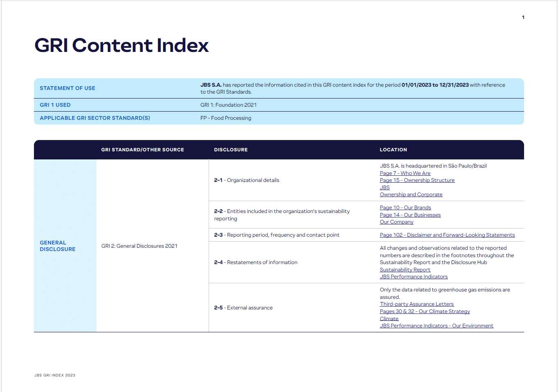Open the 'Page 7 - Who We Are' link
This screenshot has width=558, height=392.
point(405,173)
